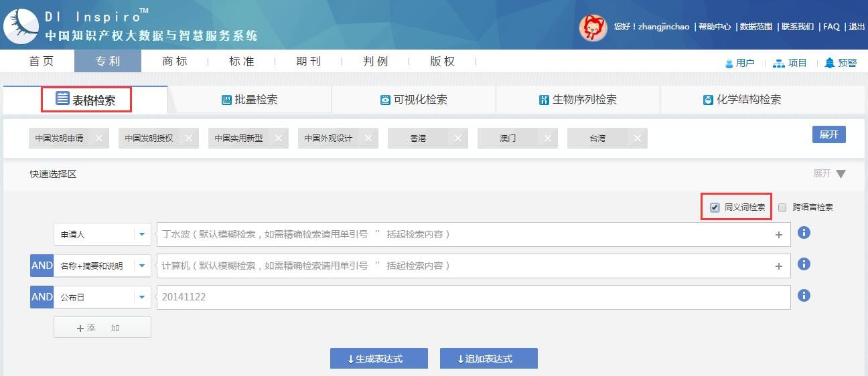Click the 追加表达式 button
This screenshot has height=376, width=868.
point(488,359)
